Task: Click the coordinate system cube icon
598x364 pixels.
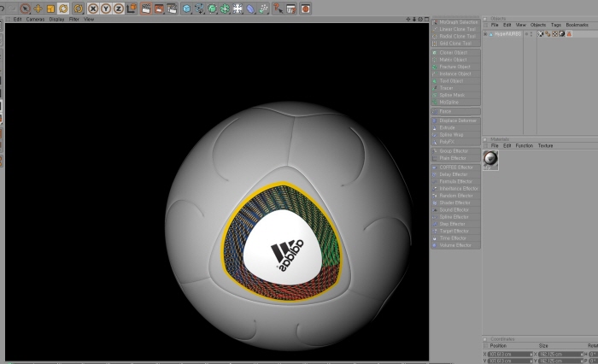Action: (132, 9)
